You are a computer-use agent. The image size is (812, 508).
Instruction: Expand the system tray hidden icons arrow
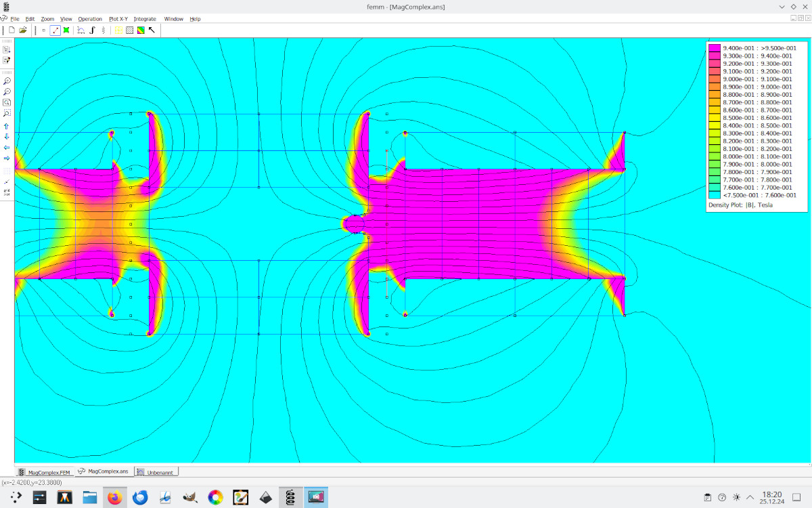click(751, 498)
